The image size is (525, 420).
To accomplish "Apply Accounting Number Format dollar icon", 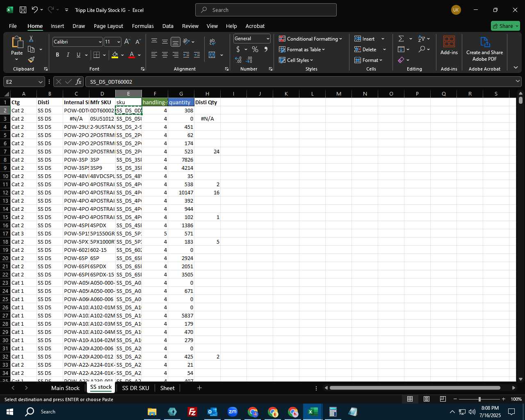I will (238, 49).
